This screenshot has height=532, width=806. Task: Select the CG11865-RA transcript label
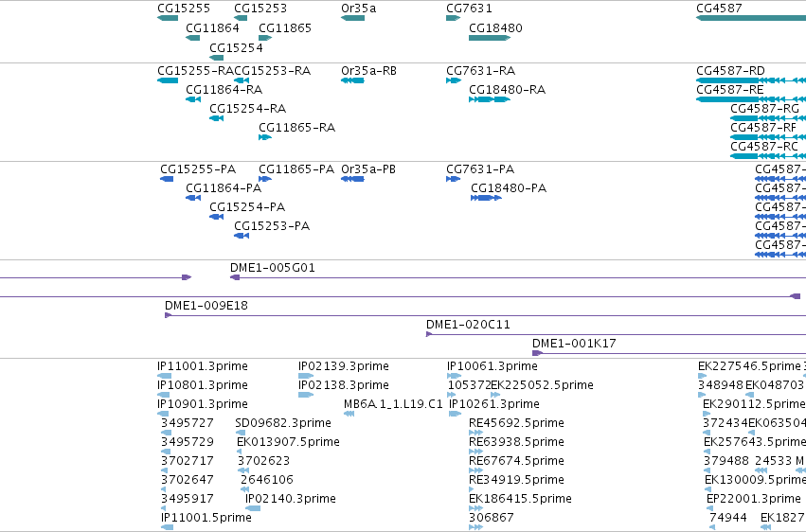(x=296, y=128)
